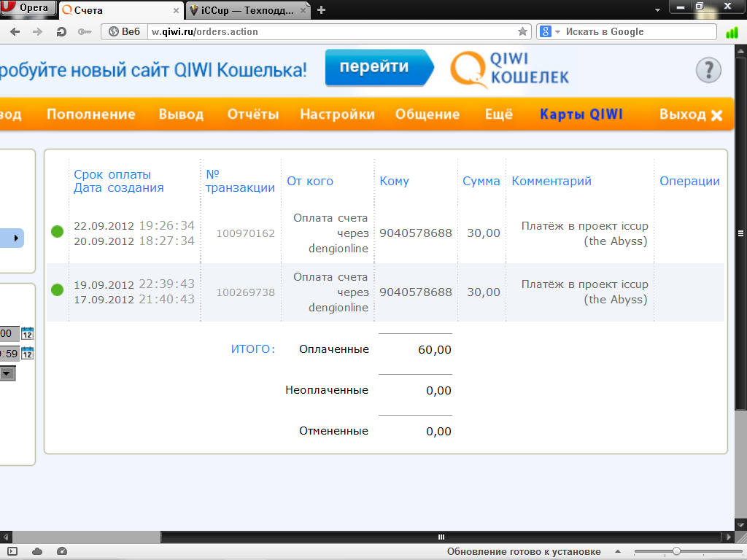
Task: Go to Карты QIWI
Action: 581,114
